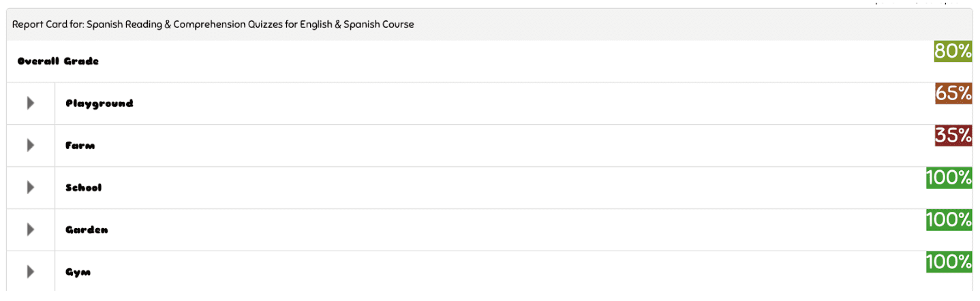Click the dark red 35% Farm score
The height and width of the screenshot is (301, 980).
(x=953, y=136)
